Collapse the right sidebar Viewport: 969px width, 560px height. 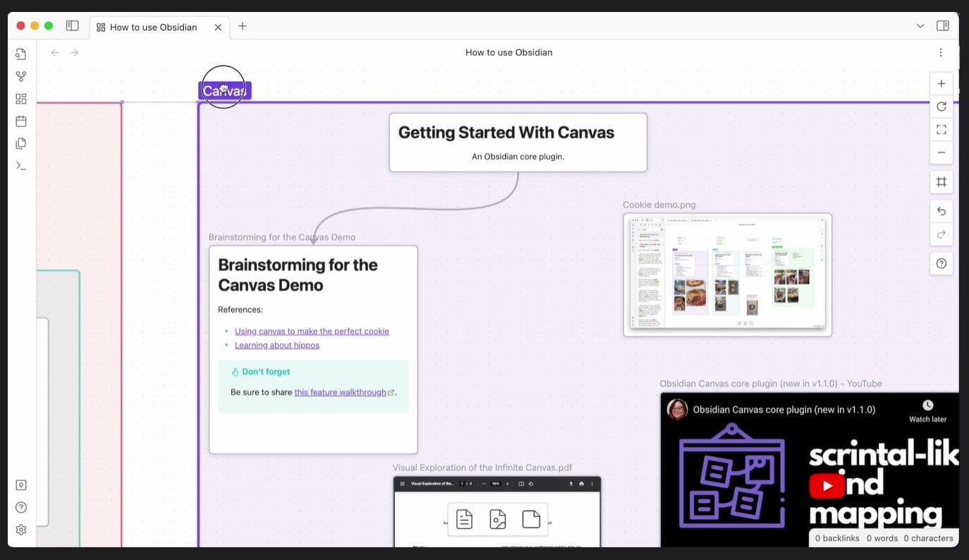pos(943,25)
